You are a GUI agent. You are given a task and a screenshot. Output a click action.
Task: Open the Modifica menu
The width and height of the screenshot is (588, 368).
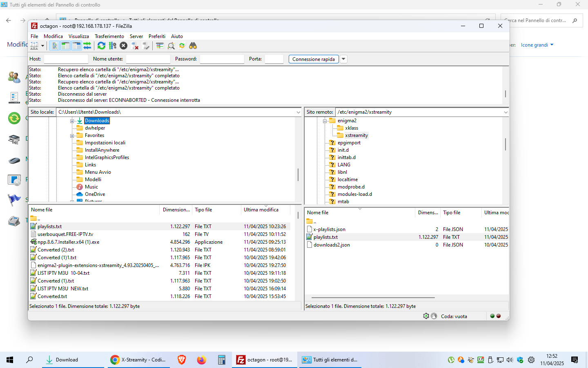[53, 36]
